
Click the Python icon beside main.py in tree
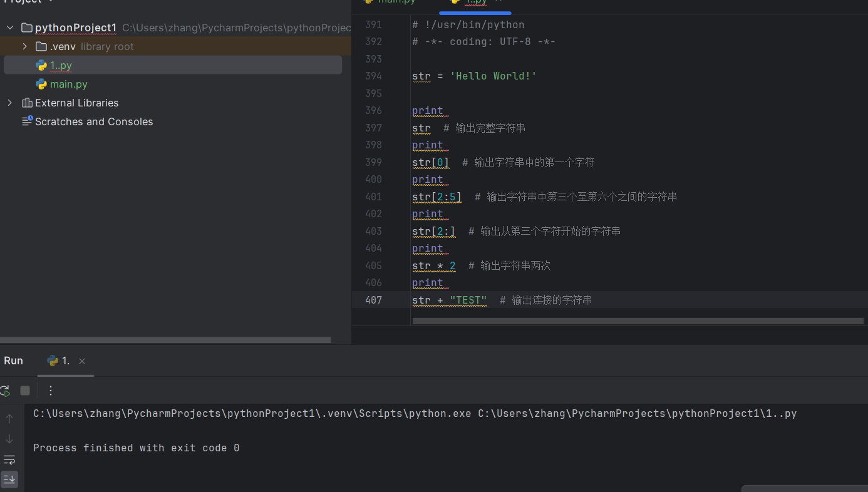click(41, 84)
